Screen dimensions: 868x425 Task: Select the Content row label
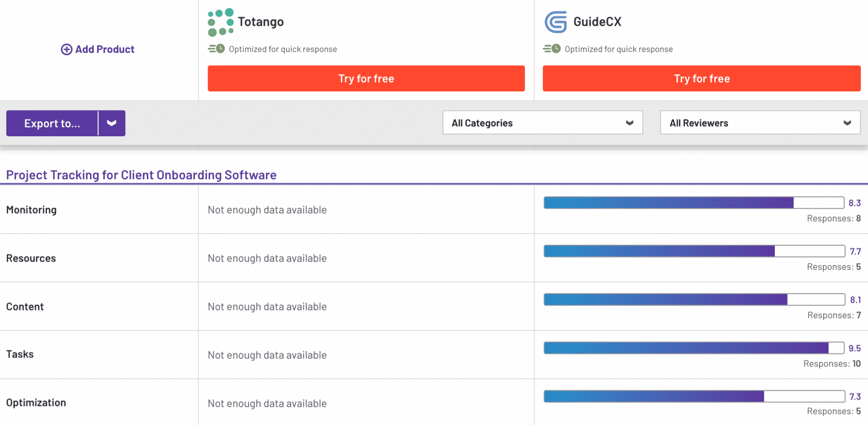pyautogui.click(x=25, y=306)
